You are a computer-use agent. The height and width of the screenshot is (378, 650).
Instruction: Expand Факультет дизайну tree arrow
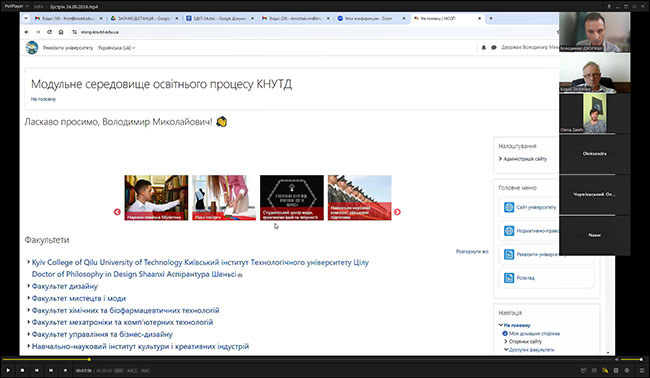pyautogui.click(x=29, y=286)
